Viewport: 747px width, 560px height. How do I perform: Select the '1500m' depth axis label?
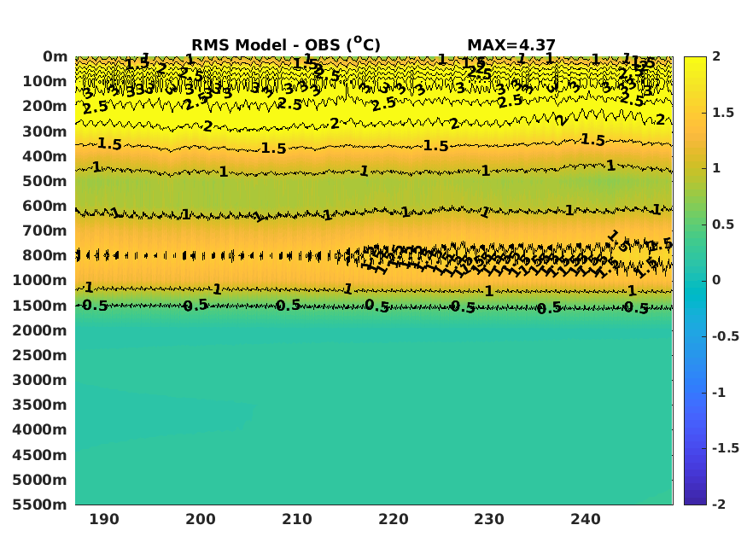pyautogui.click(x=40, y=306)
